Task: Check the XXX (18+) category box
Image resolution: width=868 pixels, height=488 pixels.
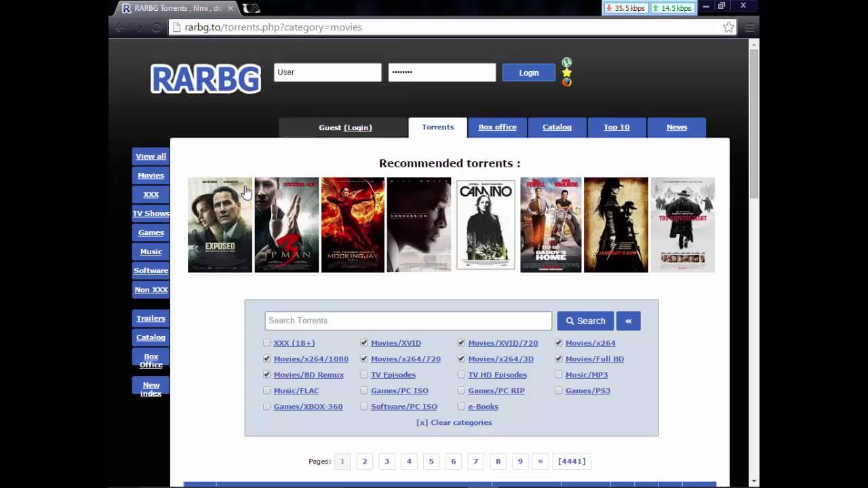Action: (267, 343)
